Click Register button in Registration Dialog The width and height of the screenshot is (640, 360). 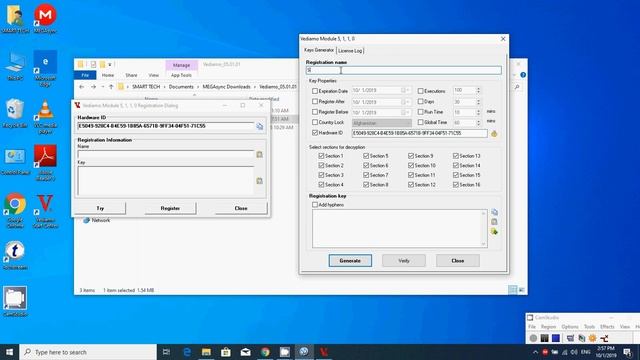pyautogui.click(x=170, y=208)
